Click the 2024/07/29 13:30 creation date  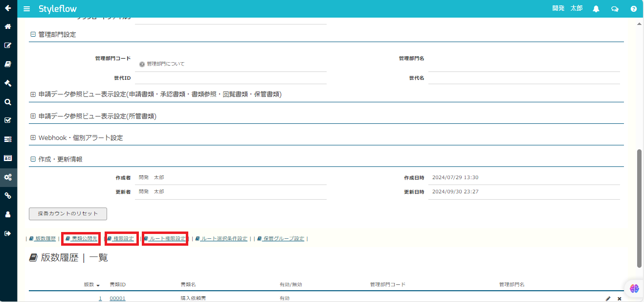[455, 178]
